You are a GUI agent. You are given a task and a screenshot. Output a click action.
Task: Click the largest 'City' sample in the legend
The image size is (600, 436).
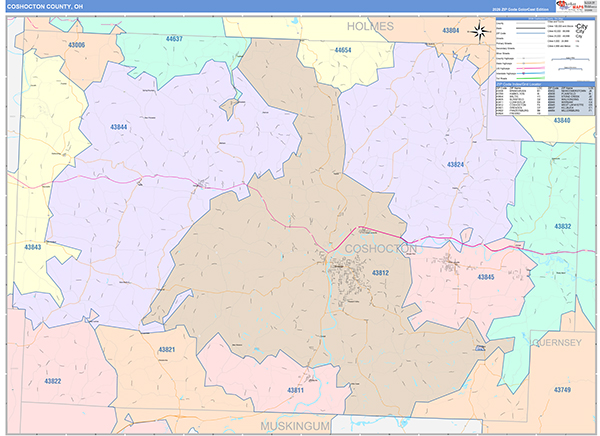[582, 27]
